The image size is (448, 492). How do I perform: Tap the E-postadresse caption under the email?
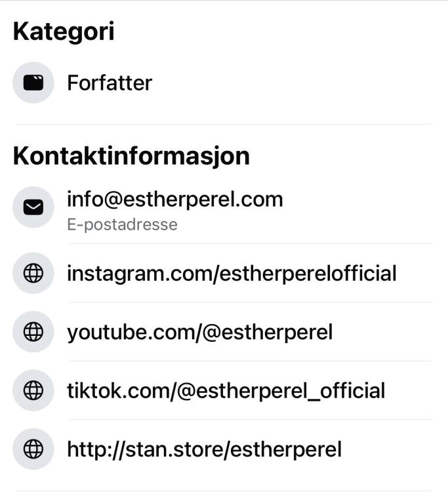coord(123,224)
